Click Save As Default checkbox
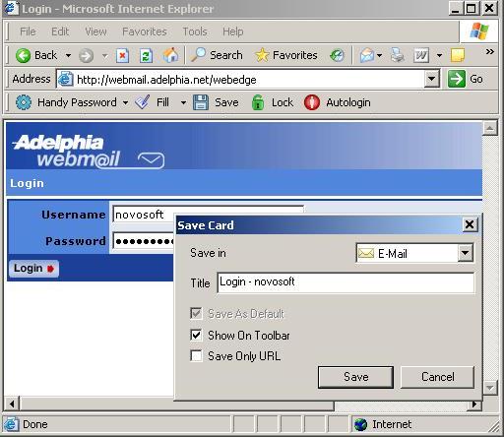The image size is (504, 437). [196, 314]
